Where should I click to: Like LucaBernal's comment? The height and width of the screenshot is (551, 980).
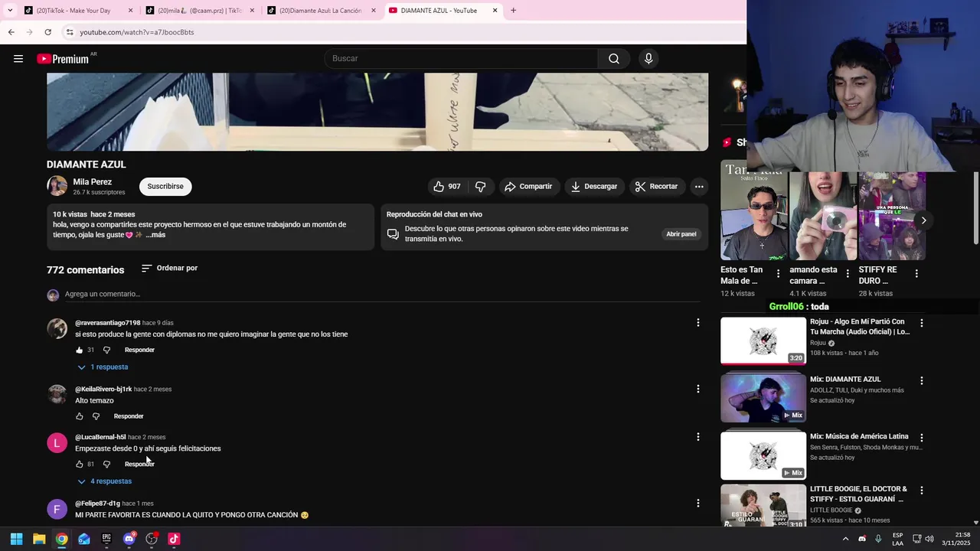79,465
